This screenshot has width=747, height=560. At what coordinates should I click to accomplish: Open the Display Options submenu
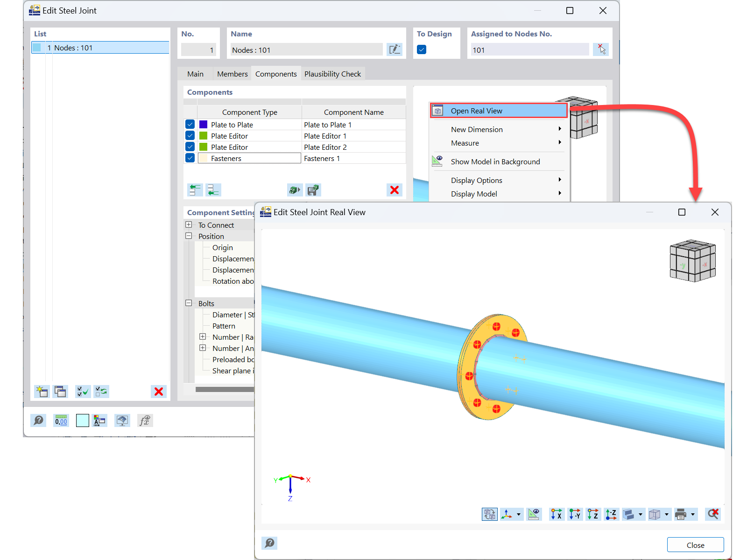click(x=499, y=180)
